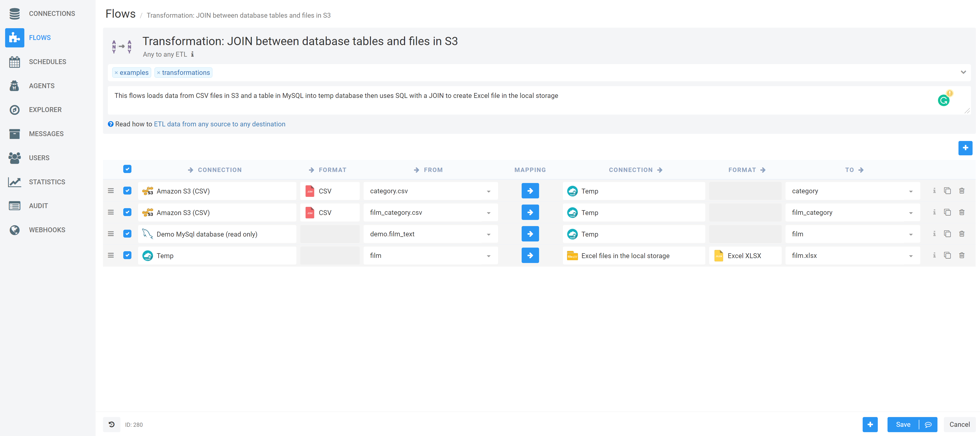
Task: Cancel editing the flow
Action: [x=959, y=424]
